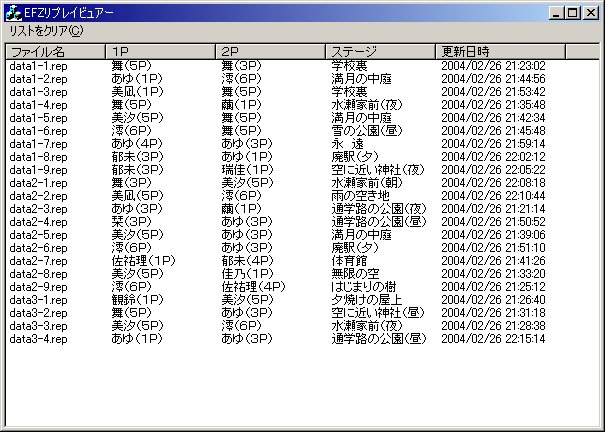This screenshot has width=605, height=432.
Task: Select file data1-2.rep
Action: point(38,79)
